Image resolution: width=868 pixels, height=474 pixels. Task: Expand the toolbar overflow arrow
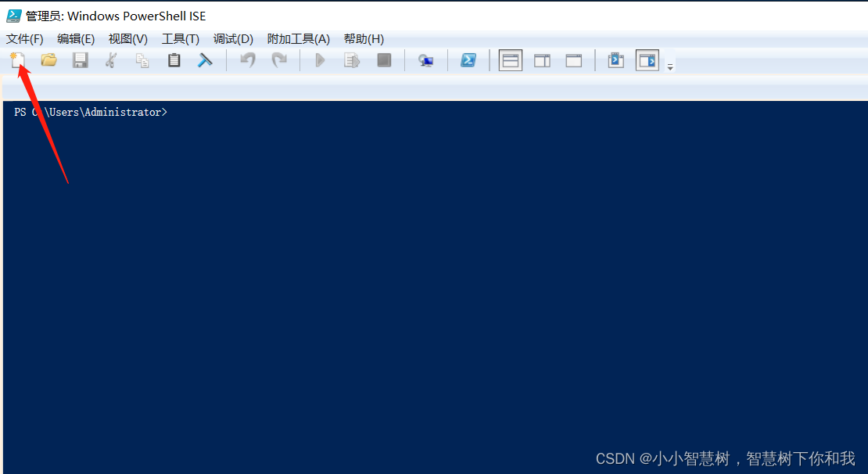670,66
